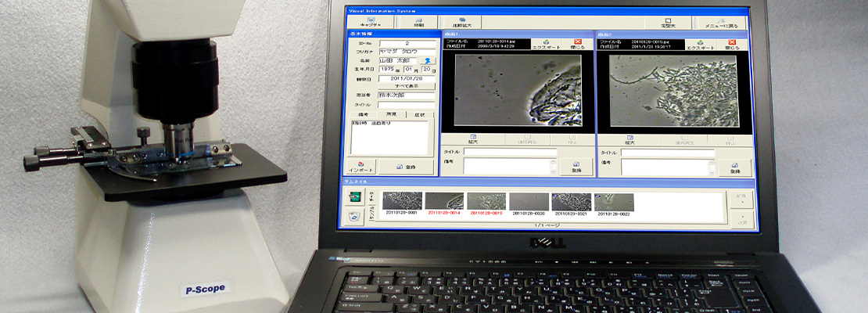Click the patient search icon beside name
The height and width of the screenshot is (313, 868).
tap(429, 59)
